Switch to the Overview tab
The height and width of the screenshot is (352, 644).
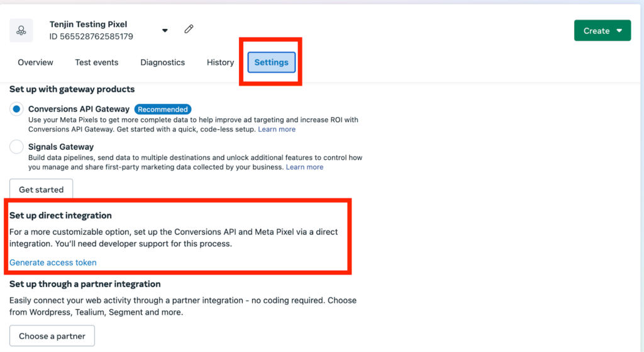coord(35,62)
